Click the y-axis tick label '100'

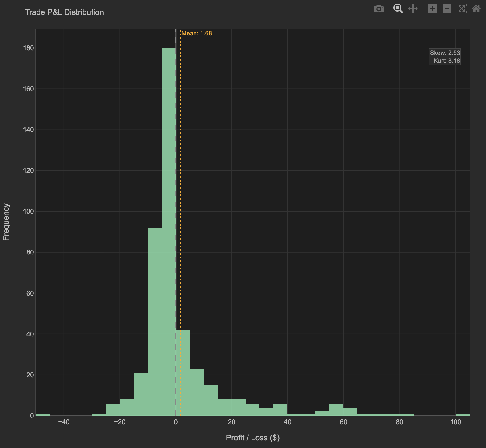pos(29,212)
